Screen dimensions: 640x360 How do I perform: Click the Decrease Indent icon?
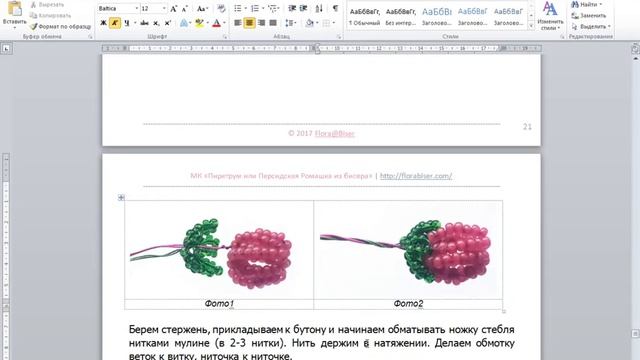pos(292,9)
